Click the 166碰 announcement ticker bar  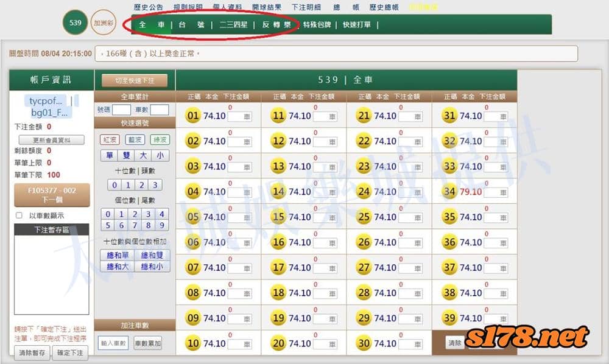(x=336, y=54)
